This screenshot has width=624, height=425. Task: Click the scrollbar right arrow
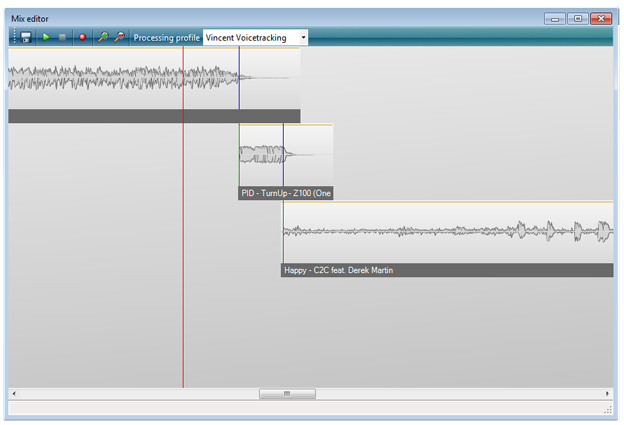click(608, 394)
